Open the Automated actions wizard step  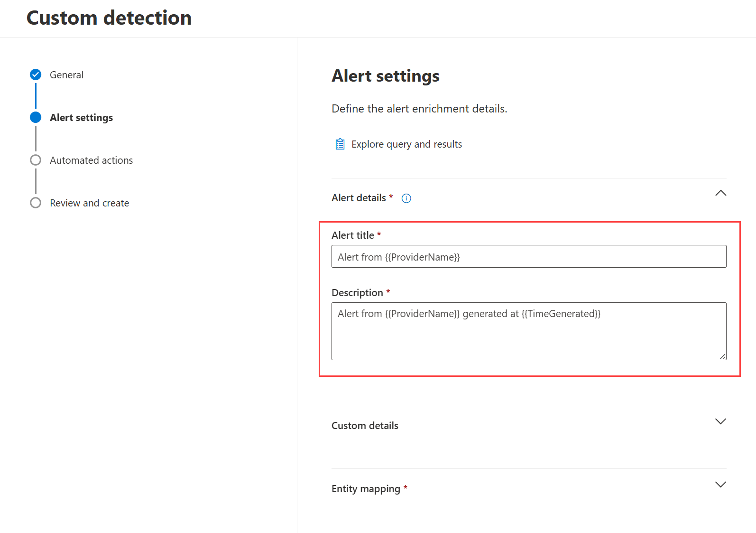click(x=91, y=160)
